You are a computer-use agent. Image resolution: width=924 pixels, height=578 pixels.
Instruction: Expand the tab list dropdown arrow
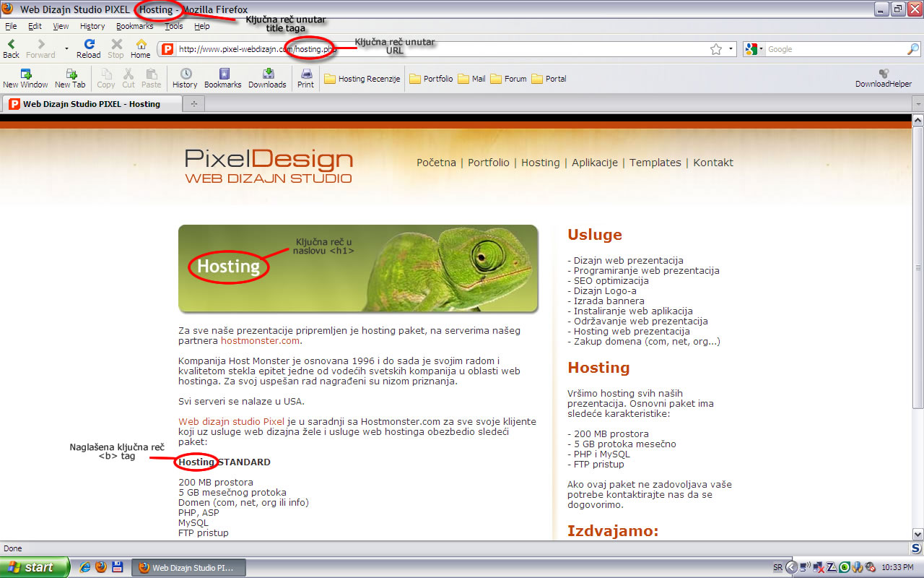(918, 104)
